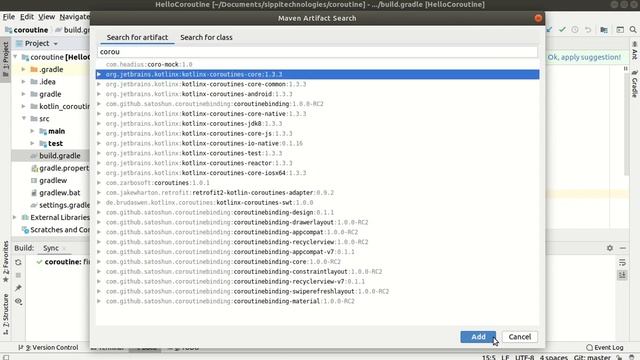Close the Maven Artifact Search dialog

click(x=538, y=18)
